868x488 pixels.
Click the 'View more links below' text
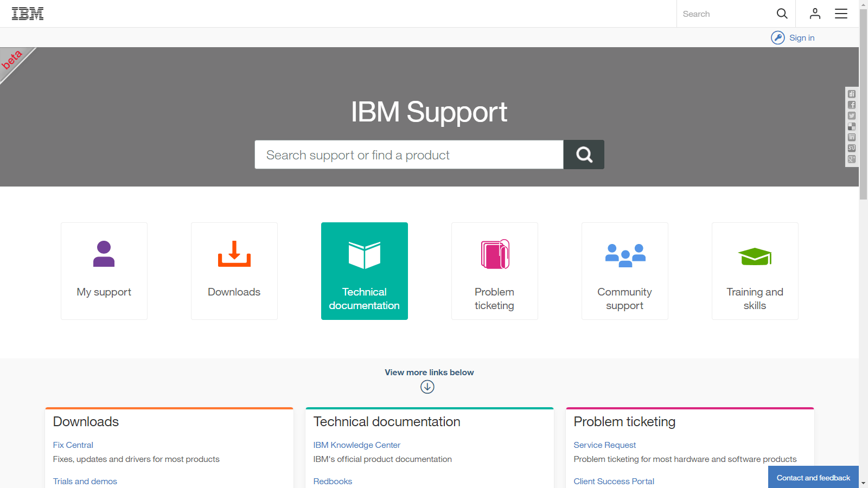(x=429, y=373)
